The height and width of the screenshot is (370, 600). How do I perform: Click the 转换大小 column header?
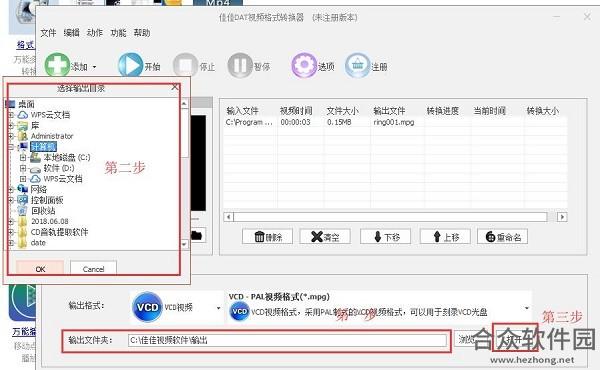[543, 111]
